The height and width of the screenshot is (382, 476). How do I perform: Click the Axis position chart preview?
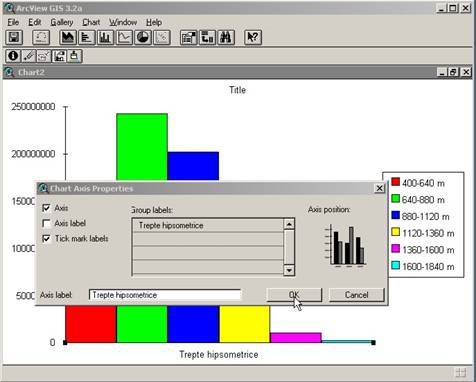[346, 245]
